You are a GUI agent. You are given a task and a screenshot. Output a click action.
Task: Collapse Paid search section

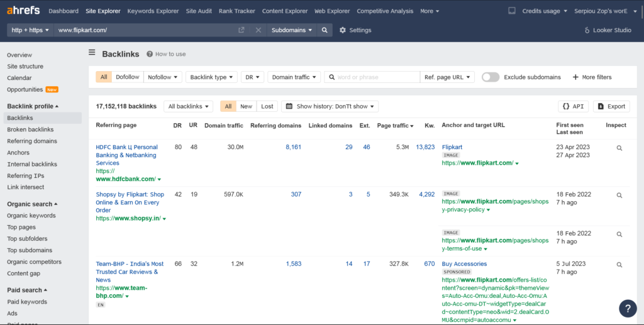tap(27, 290)
